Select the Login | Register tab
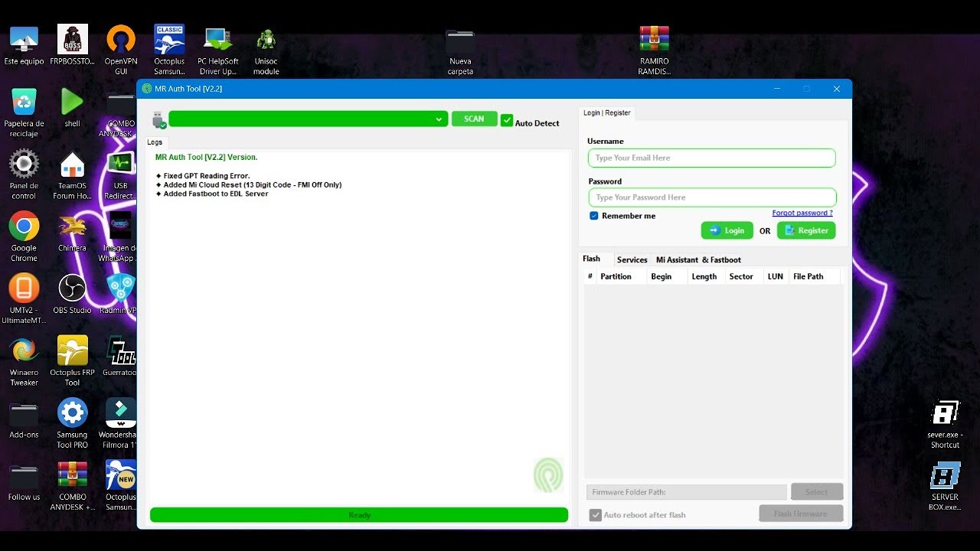Image resolution: width=980 pixels, height=551 pixels. (607, 112)
